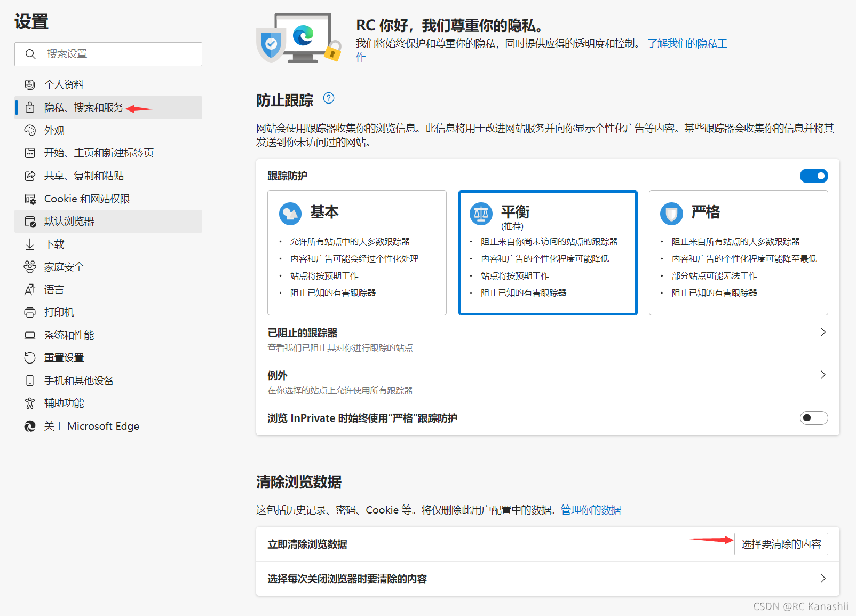Go to 开始、主页和新建标签页 settings

pos(108,153)
